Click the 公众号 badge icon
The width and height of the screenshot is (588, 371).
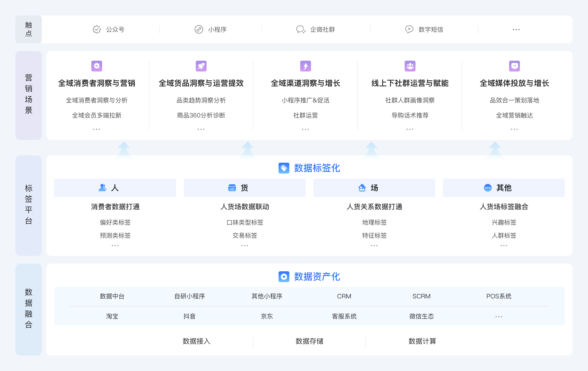(x=97, y=30)
